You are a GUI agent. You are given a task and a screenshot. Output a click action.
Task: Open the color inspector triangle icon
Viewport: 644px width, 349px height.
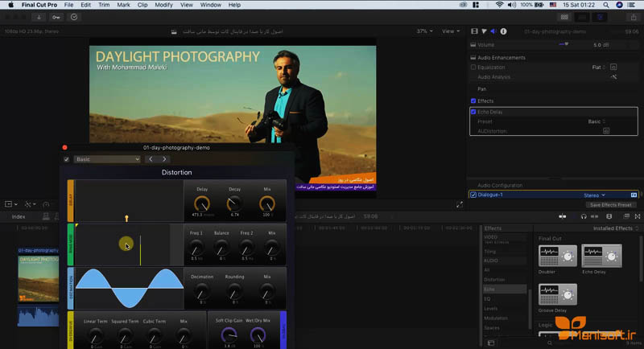[485, 31]
